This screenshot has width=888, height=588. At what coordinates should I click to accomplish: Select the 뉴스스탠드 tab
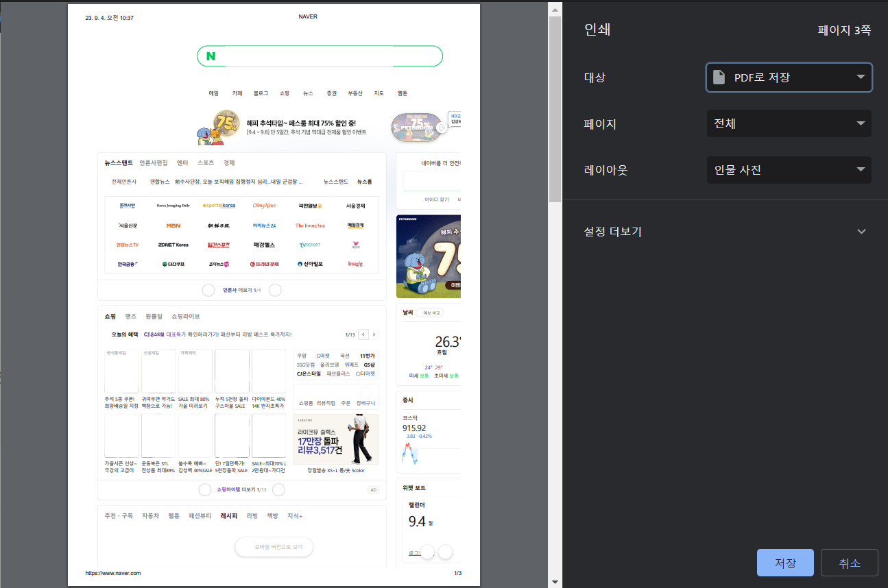[119, 163]
